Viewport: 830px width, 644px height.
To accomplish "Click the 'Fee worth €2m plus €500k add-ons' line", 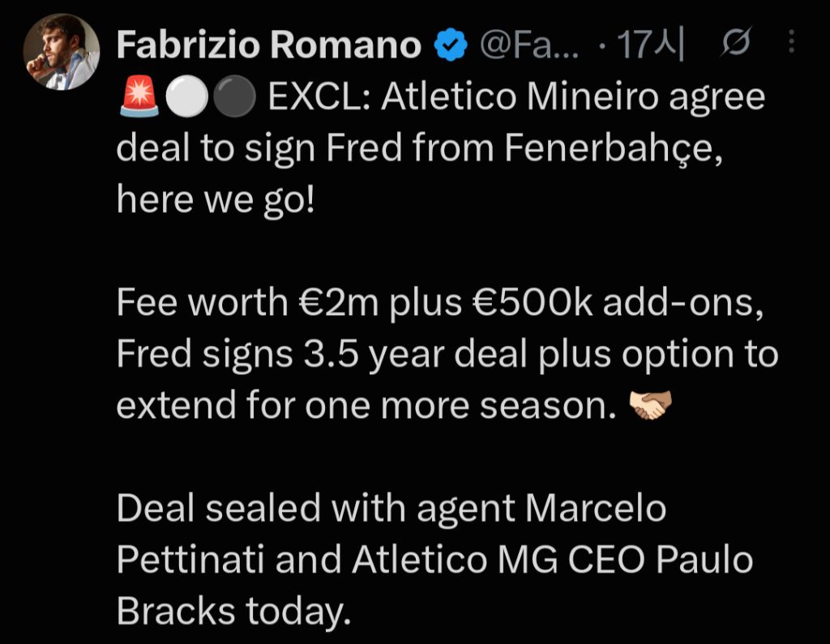I will point(440,303).
